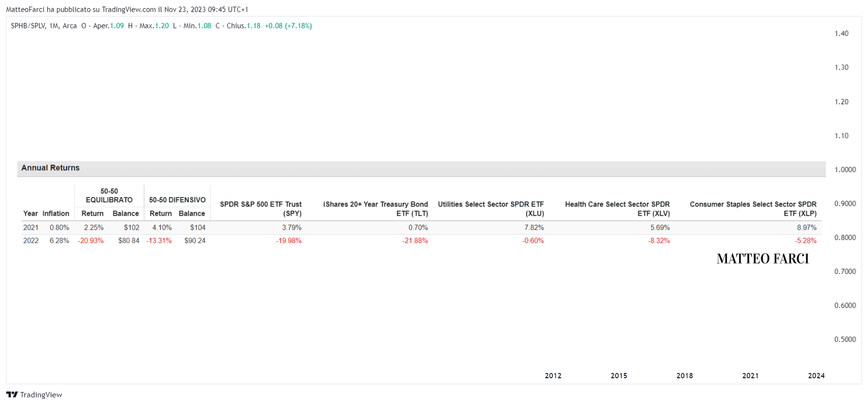The height and width of the screenshot is (405, 868).
Task: Click the -19.98% SPY return value
Action: (289, 241)
